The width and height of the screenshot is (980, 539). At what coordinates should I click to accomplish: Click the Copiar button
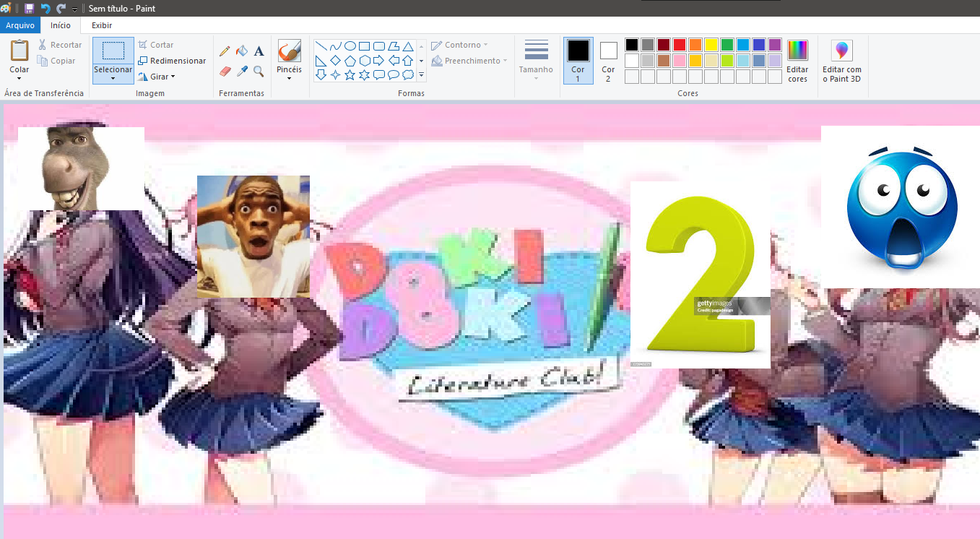pyautogui.click(x=56, y=61)
